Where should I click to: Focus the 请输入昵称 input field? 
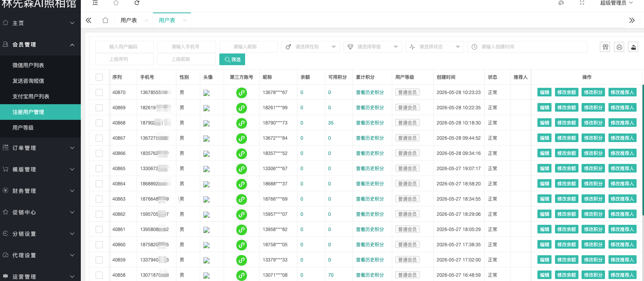pos(249,47)
